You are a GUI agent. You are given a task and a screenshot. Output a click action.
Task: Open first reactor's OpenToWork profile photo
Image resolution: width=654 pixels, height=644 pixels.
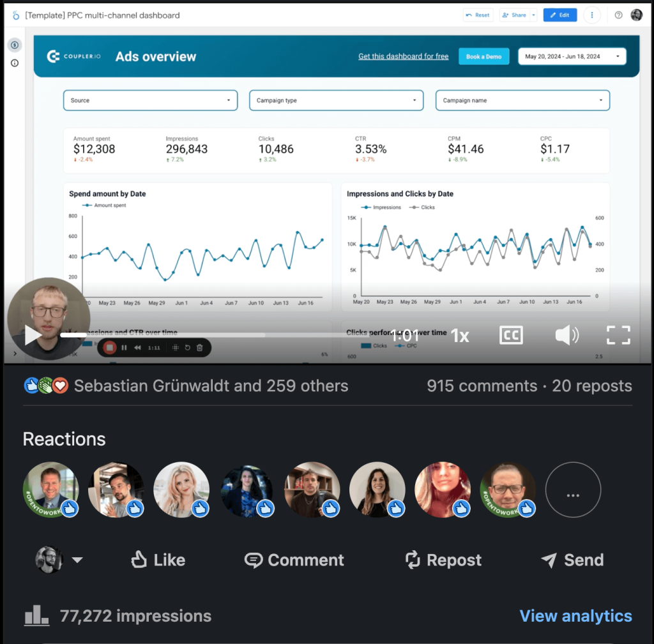click(x=51, y=490)
